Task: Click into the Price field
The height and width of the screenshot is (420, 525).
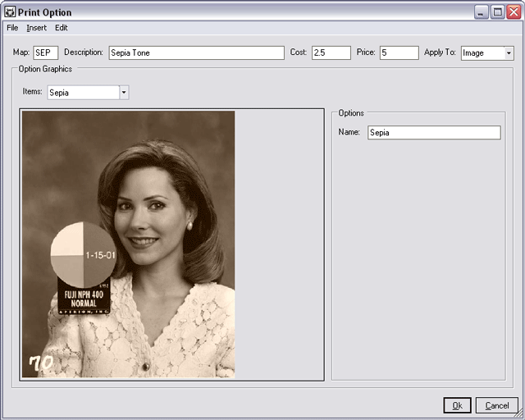Action: [x=399, y=52]
